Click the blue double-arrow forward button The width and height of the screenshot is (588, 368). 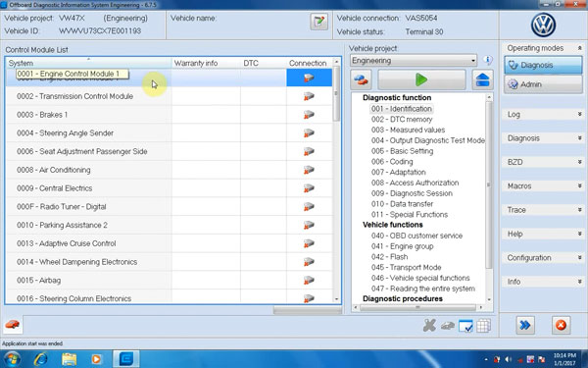tap(525, 325)
